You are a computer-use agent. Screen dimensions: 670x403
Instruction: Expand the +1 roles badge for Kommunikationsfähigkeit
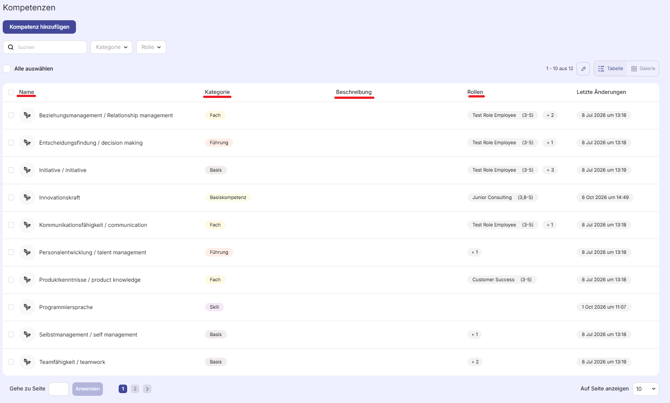click(550, 224)
